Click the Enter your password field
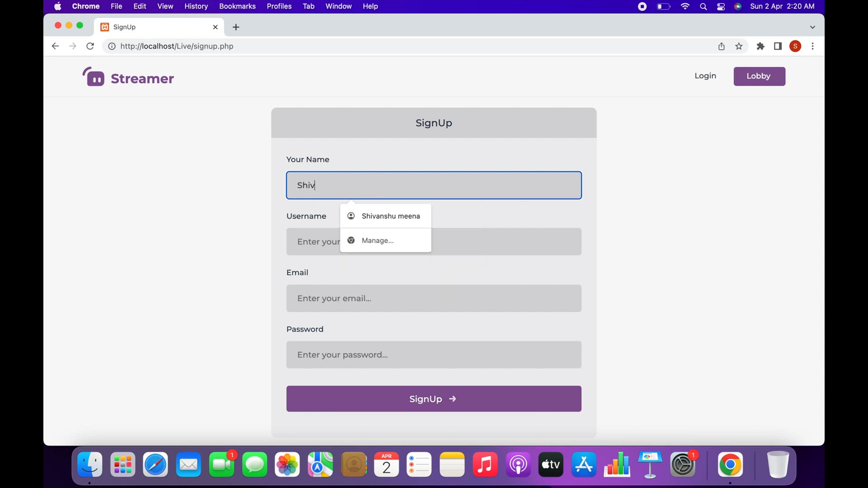 click(x=433, y=355)
